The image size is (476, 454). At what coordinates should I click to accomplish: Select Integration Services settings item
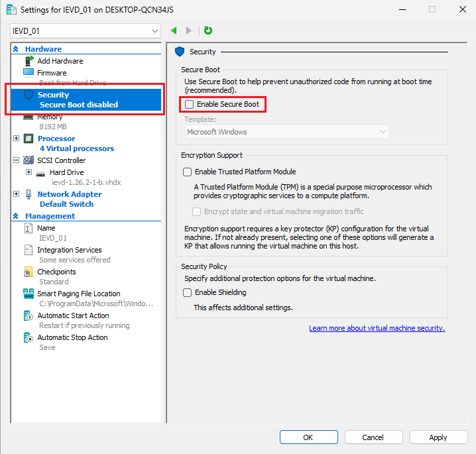click(69, 250)
